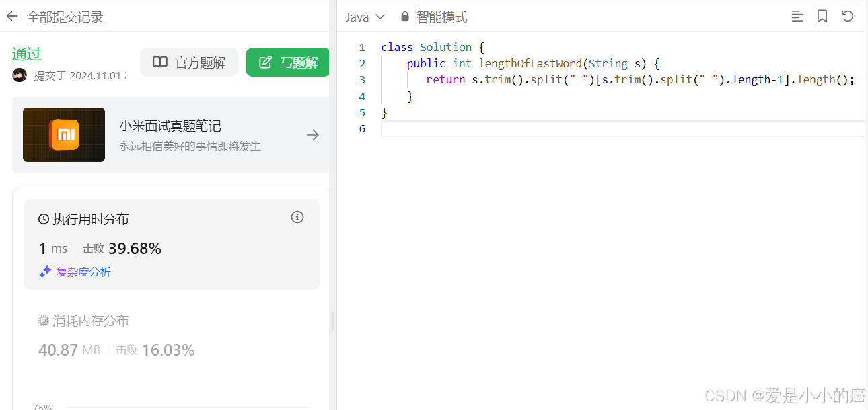This screenshot has height=410, width=868.
Task: Click the sparkle icon for 复杂度分析
Action: pyautogui.click(x=45, y=272)
